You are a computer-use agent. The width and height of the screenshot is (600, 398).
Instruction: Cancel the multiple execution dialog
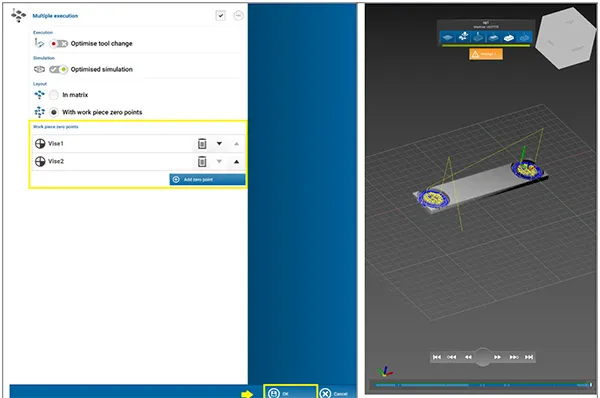(334, 393)
